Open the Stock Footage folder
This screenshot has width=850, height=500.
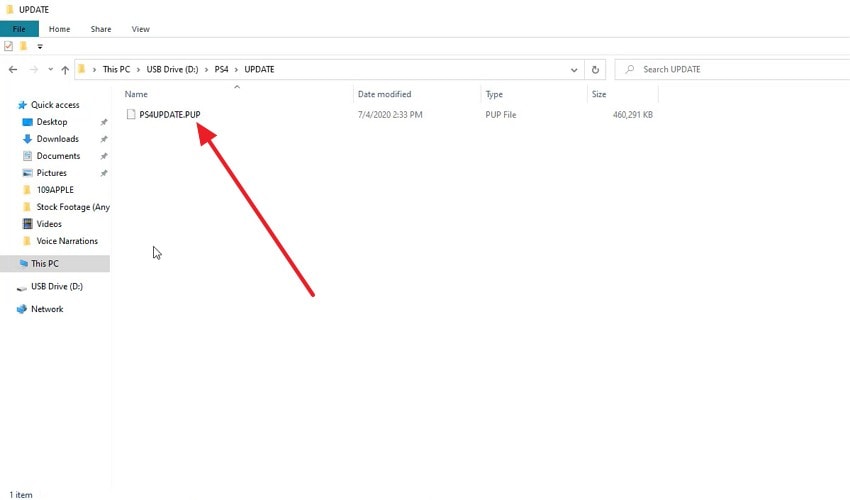(73, 207)
